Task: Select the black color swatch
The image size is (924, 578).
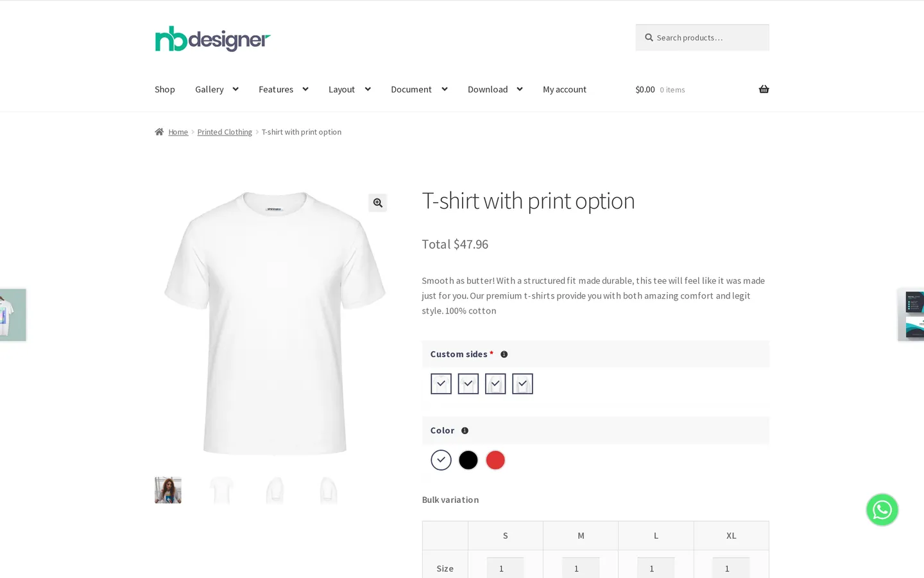Action: coord(468,460)
